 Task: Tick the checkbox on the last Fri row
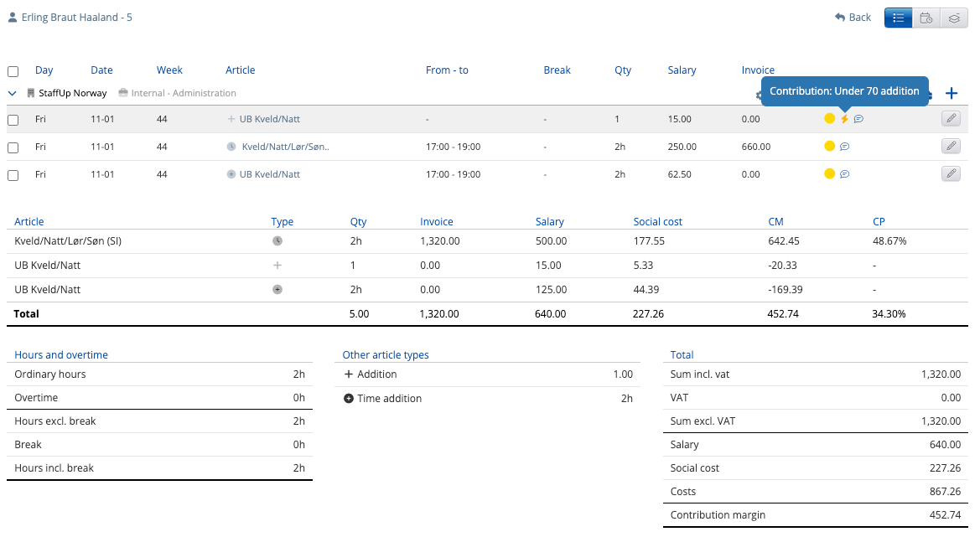pyautogui.click(x=13, y=175)
